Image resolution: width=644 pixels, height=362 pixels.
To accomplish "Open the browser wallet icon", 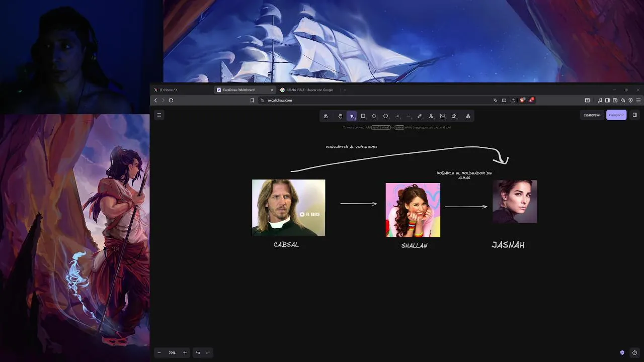I will click(615, 100).
